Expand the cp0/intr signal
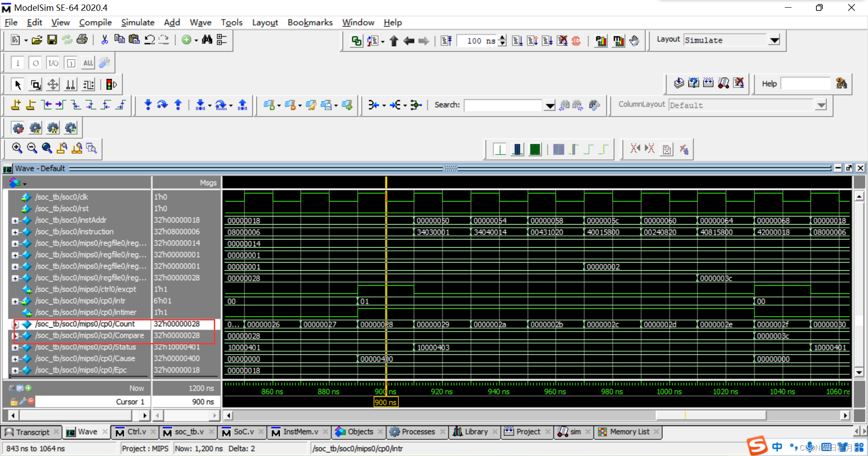This screenshot has width=868, height=456. 15,301
